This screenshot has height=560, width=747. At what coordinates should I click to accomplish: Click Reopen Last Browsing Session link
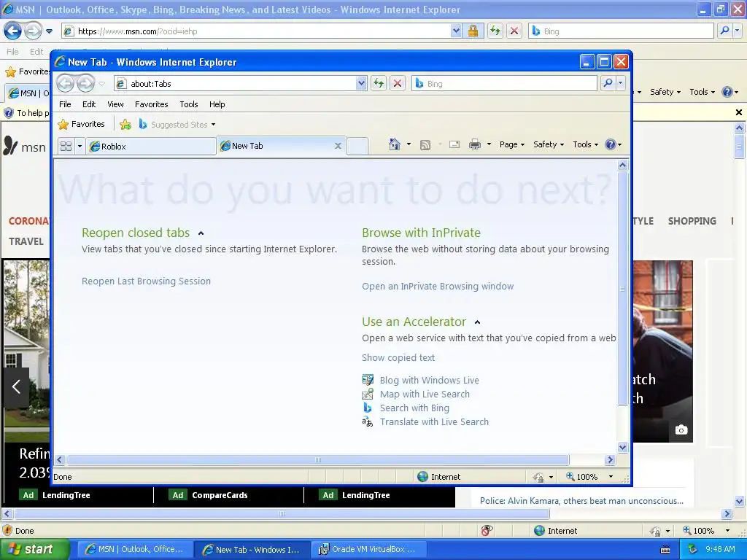pyautogui.click(x=146, y=281)
